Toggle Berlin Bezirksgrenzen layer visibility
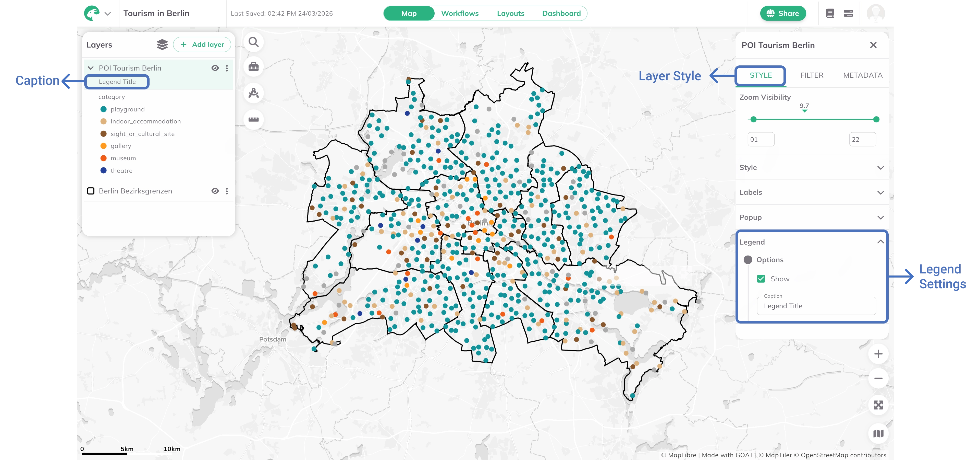Image resolution: width=980 pixels, height=460 pixels. click(x=215, y=191)
